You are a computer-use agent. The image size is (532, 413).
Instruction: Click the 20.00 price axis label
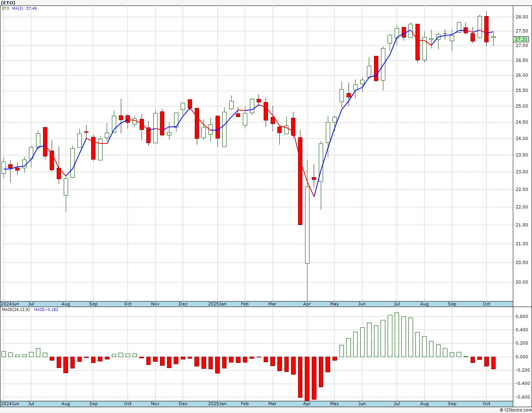tap(521, 282)
